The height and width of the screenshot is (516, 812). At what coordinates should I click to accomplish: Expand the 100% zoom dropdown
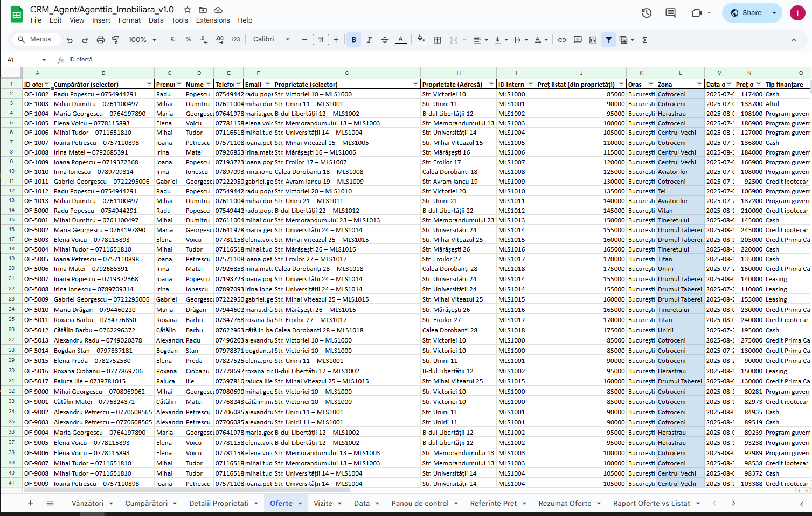tap(142, 40)
